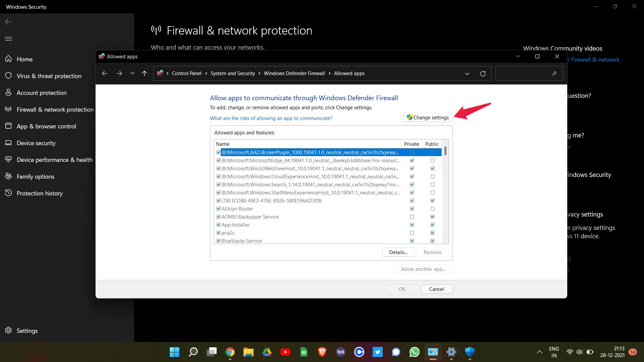Click the Remove button for selected app
Viewport: 644px width, 362px height.
433,252
